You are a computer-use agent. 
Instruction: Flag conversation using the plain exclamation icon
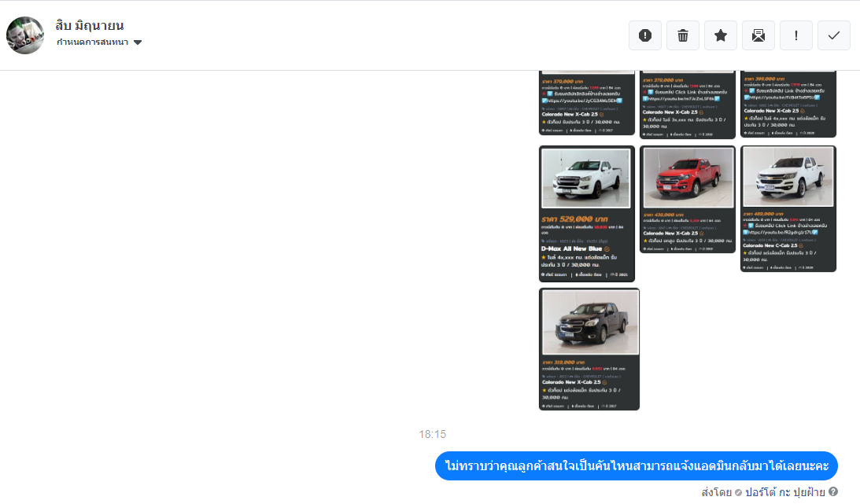(796, 35)
